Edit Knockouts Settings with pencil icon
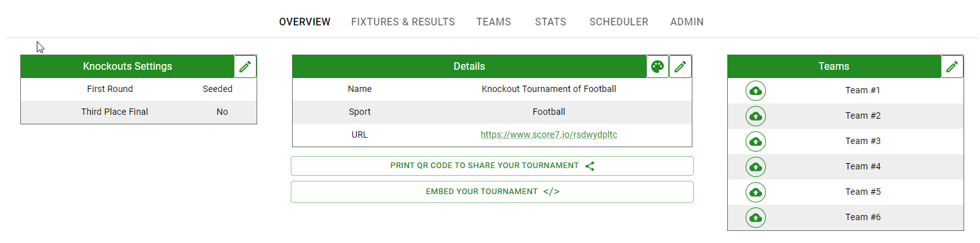 pos(245,67)
